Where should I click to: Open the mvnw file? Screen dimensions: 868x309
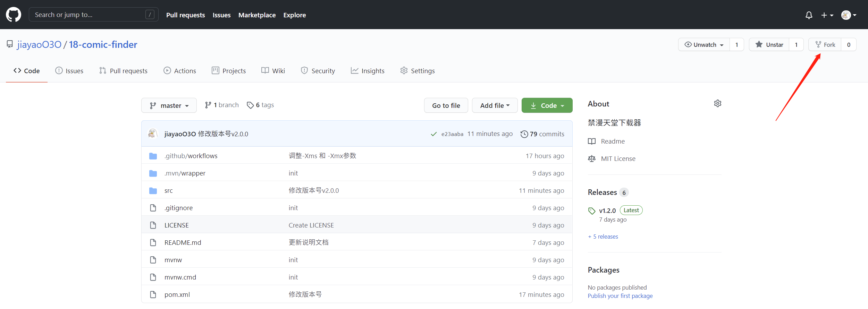click(x=173, y=260)
